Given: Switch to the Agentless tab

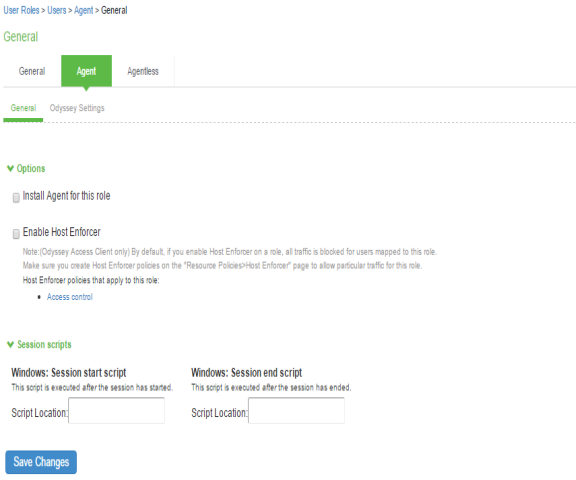Looking at the screenshot, I should (x=143, y=71).
